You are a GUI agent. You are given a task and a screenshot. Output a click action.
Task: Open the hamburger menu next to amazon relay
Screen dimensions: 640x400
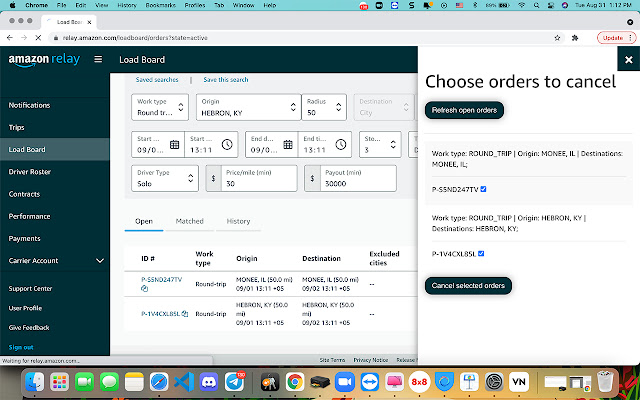[98, 59]
